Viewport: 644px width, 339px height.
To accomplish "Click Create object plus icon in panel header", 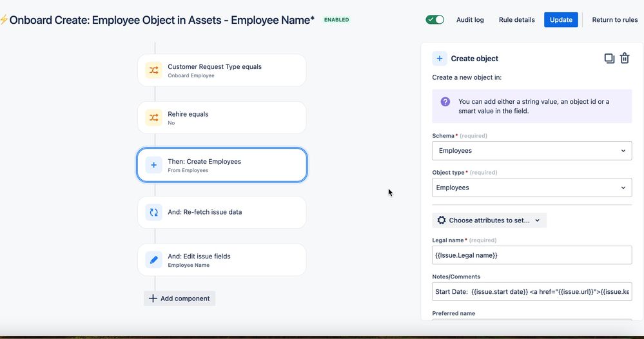I will [440, 58].
